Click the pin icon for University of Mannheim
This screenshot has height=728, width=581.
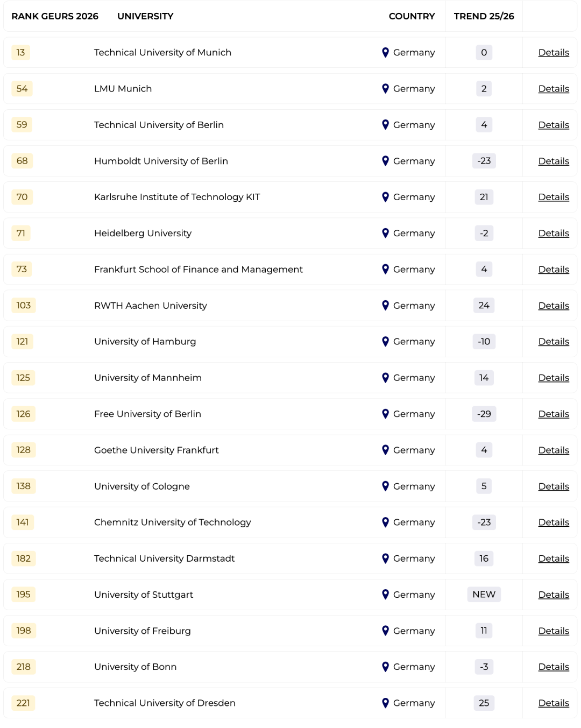[385, 378]
